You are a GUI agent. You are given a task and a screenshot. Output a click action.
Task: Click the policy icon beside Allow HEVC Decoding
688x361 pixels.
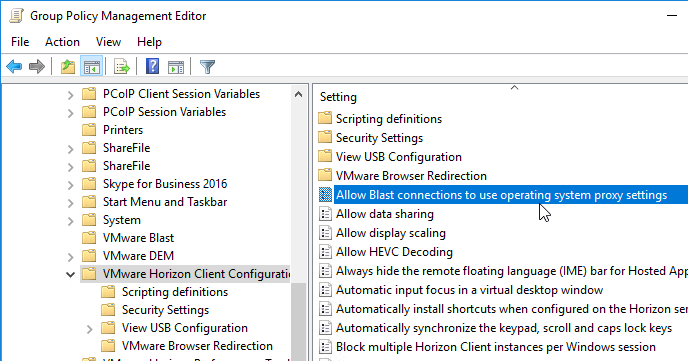[x=325, y=252]
